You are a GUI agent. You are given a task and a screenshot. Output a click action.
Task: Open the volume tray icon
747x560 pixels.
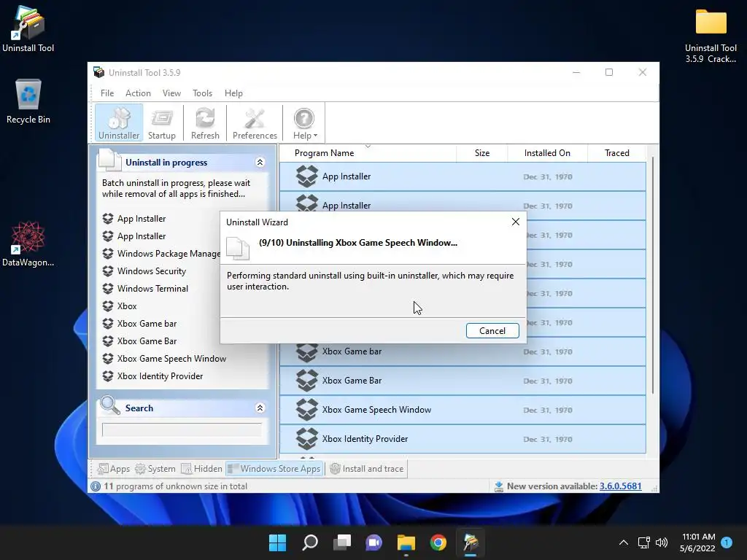(x=662, y=542)
